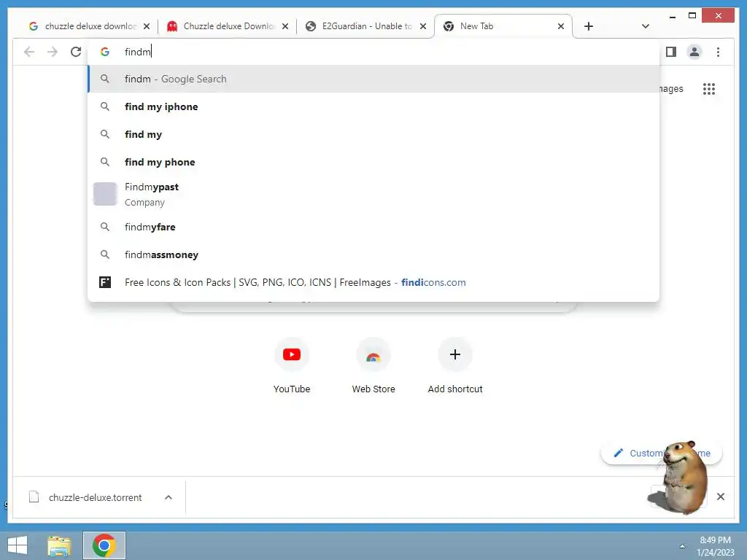Select the Findmypast Company suggestion

(374, 194)
